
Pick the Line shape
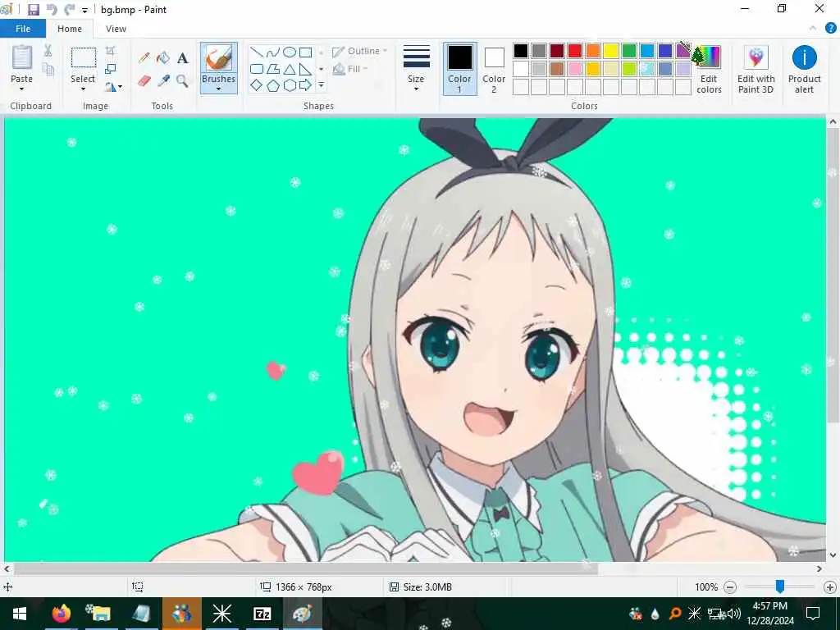click(257, 52)
